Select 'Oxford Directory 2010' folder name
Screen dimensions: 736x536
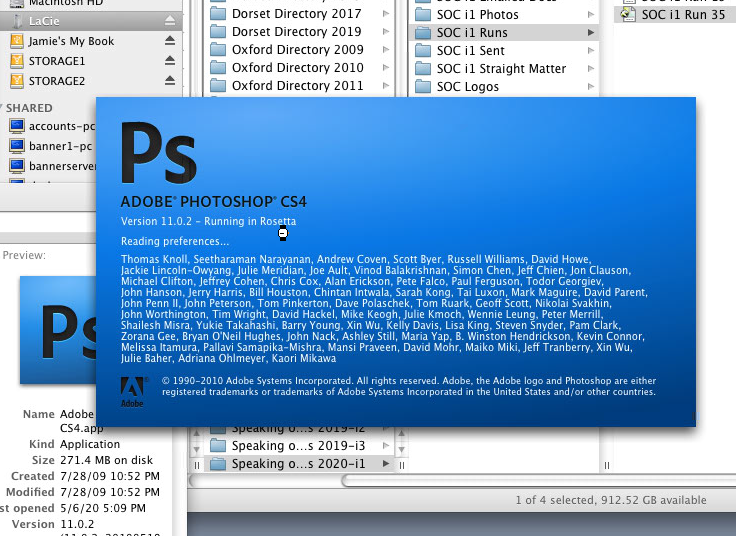point(298,68)
